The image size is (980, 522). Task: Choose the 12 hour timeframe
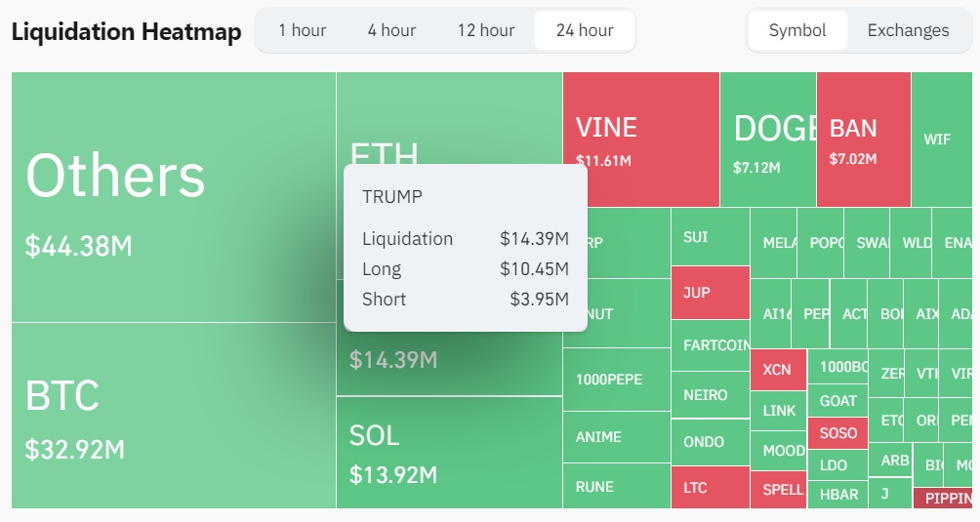[x=485, y=30]
